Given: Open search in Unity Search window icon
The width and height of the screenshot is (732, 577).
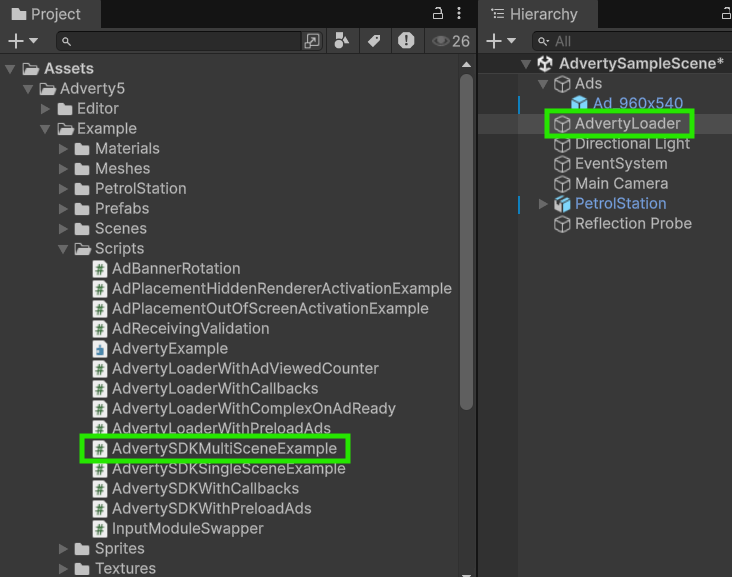Looking at the screenshot, I should [x=312, y=41].
